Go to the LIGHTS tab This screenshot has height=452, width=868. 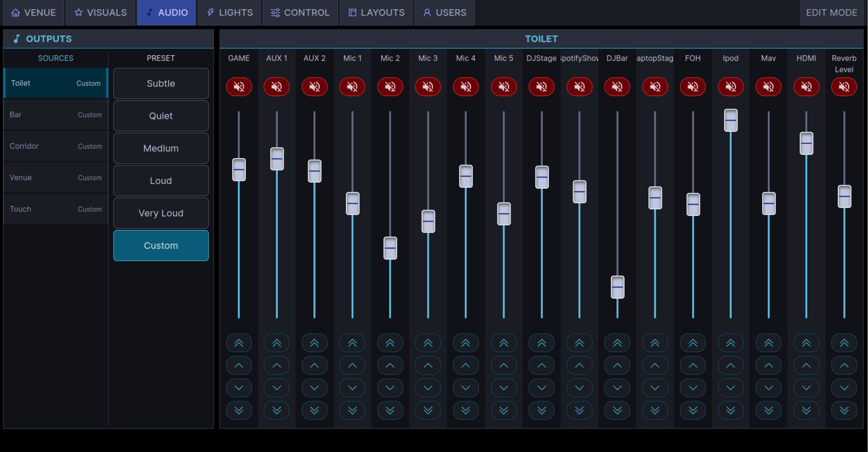point(230,13)
